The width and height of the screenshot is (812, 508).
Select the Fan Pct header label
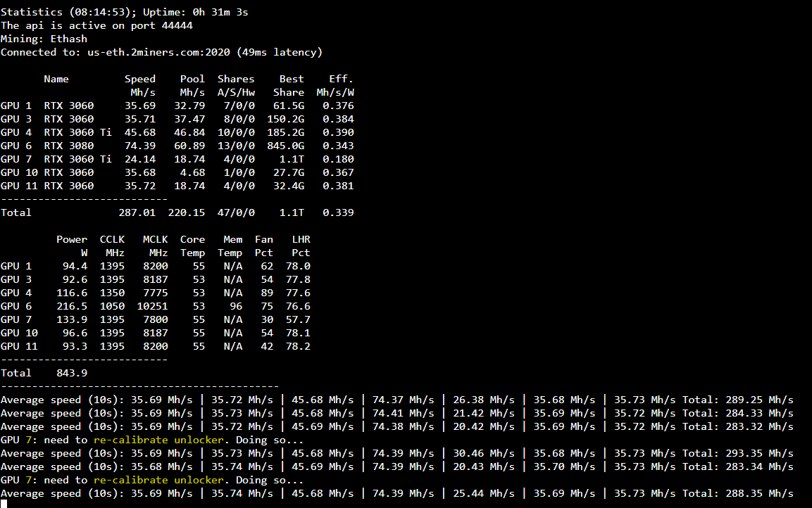pos(264,246)
